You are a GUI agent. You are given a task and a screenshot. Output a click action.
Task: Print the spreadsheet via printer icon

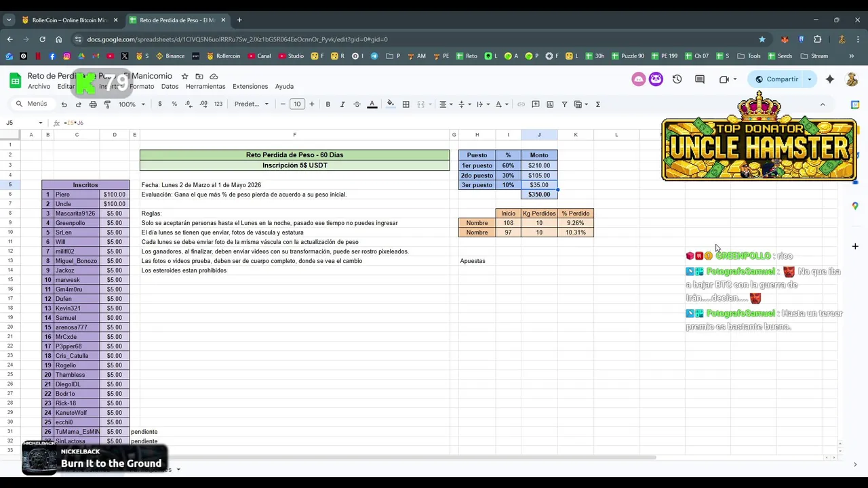93,104
